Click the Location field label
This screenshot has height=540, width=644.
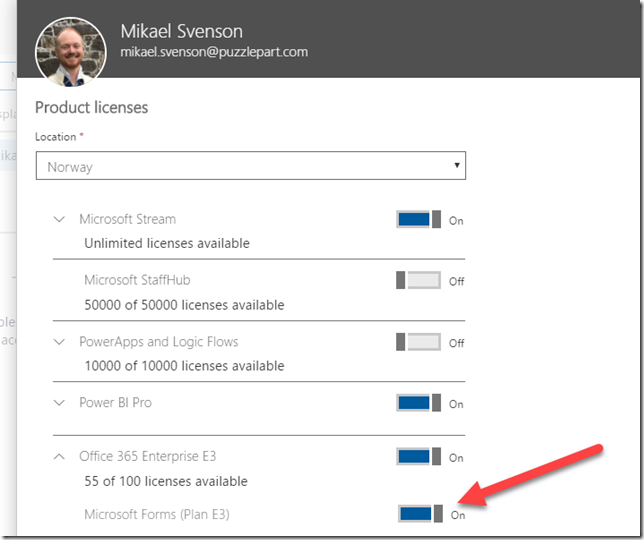coord(56,137)
